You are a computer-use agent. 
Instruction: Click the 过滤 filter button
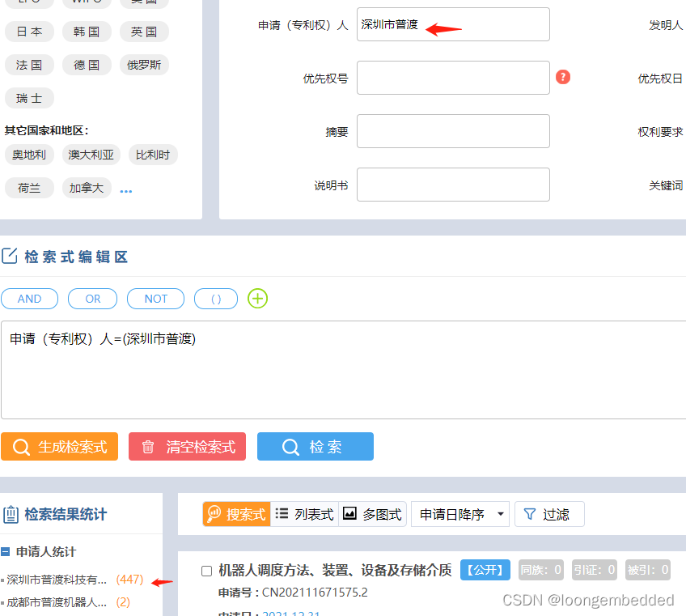pos(549,514)
